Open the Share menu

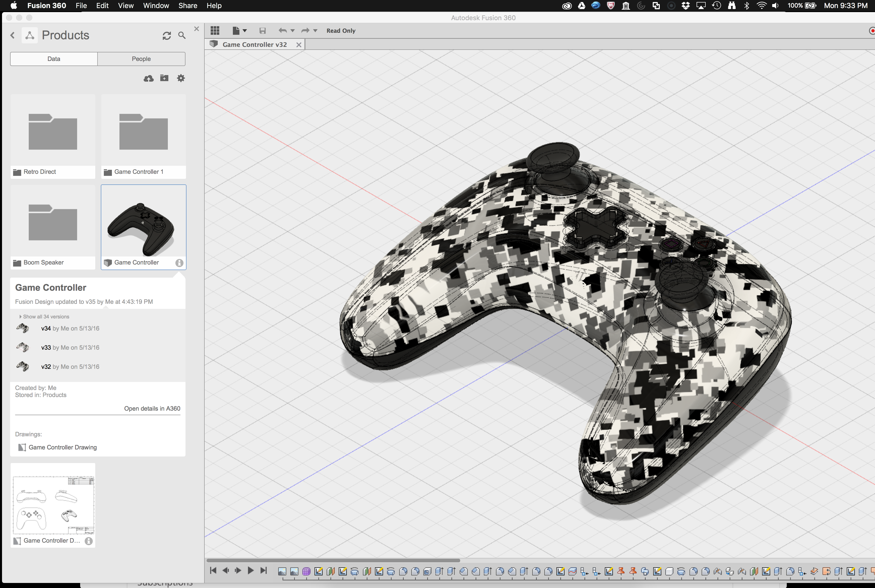click(x=188, y=6)
